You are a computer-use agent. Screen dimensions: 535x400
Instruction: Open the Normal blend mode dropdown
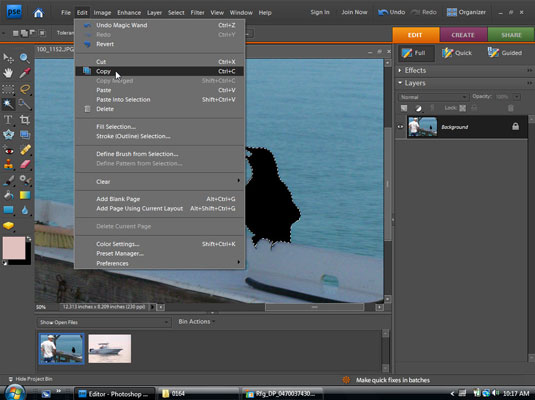tap(433, 97)
